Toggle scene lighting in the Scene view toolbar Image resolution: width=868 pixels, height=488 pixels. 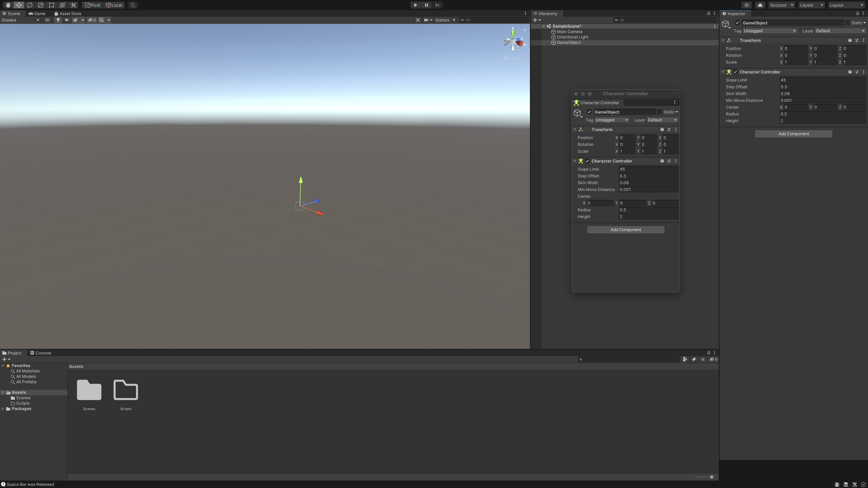58,20
